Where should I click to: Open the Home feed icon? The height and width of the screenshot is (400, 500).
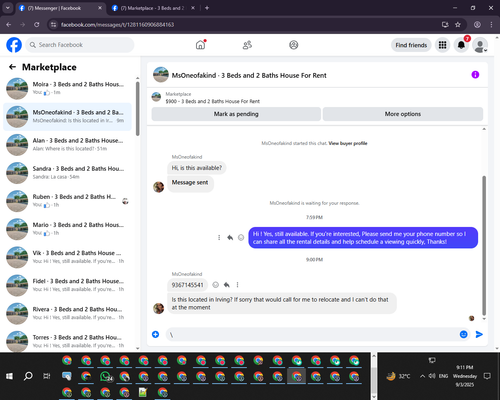200,45
